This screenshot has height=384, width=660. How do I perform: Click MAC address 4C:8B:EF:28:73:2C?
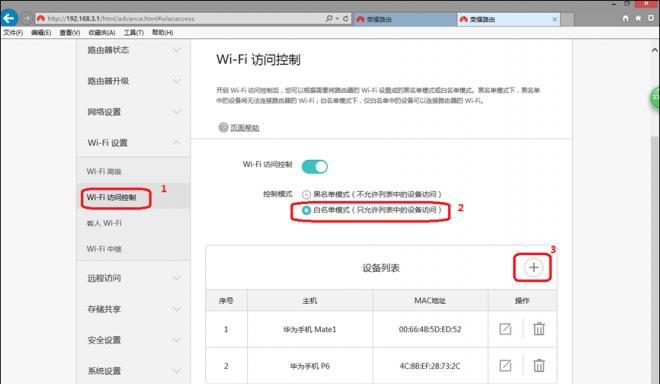coord(430,366)
